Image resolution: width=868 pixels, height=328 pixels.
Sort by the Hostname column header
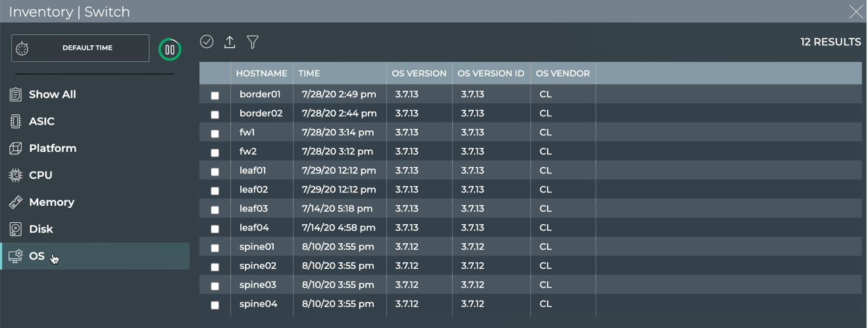[261, 74]
